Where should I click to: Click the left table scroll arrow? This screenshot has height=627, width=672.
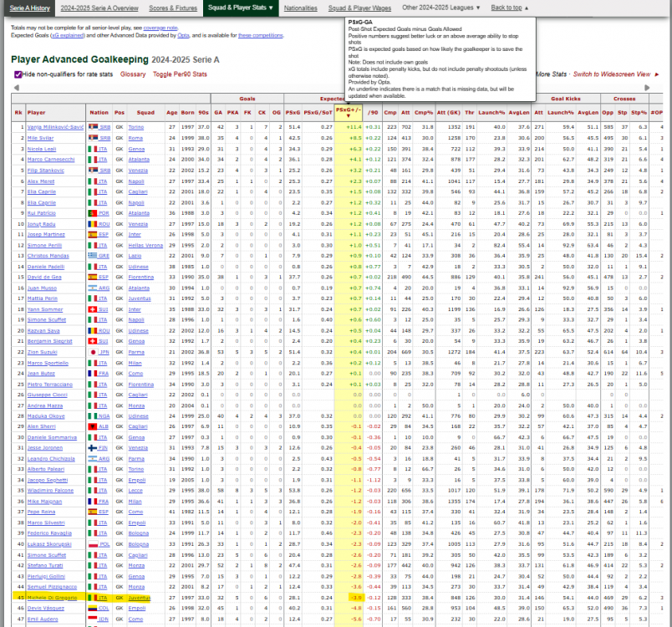16,88
